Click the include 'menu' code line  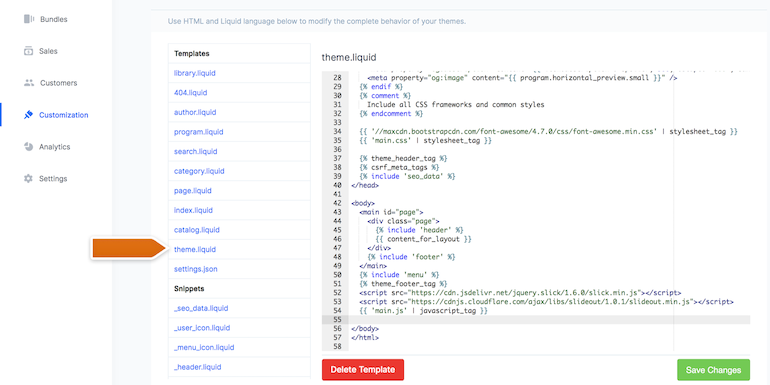point(399,275)
